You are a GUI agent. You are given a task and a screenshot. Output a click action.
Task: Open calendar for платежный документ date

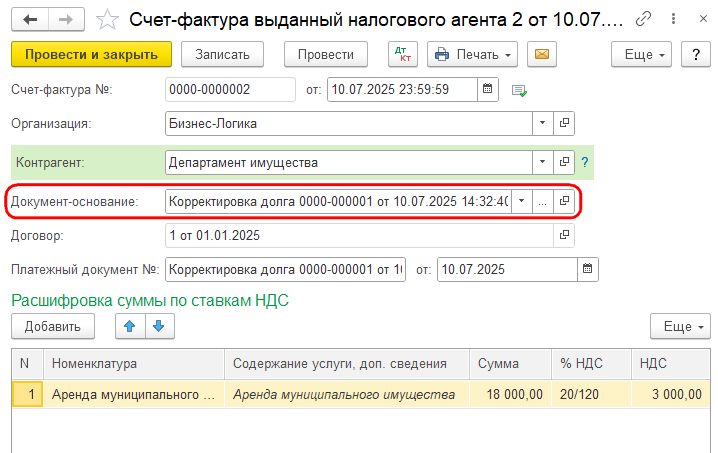[x=587, y=269]
